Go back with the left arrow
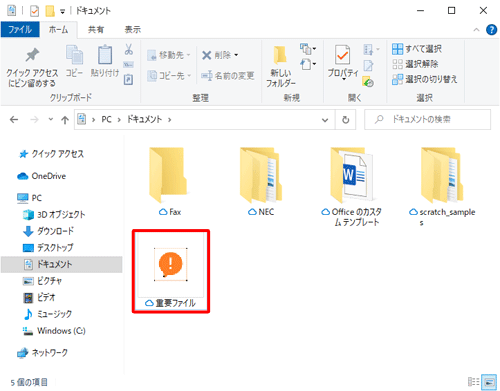500x391 pixels. point(14,119)
